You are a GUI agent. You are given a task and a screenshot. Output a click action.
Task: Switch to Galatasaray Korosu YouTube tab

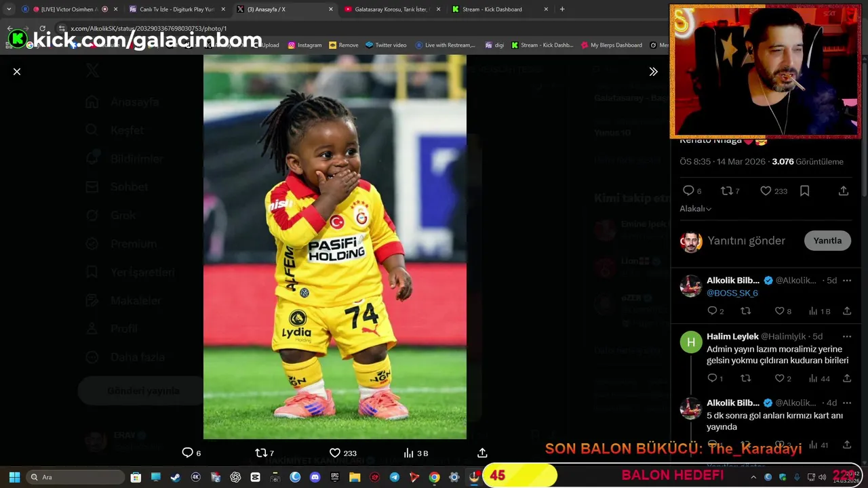pyautogui.click(x=392, y=9)
